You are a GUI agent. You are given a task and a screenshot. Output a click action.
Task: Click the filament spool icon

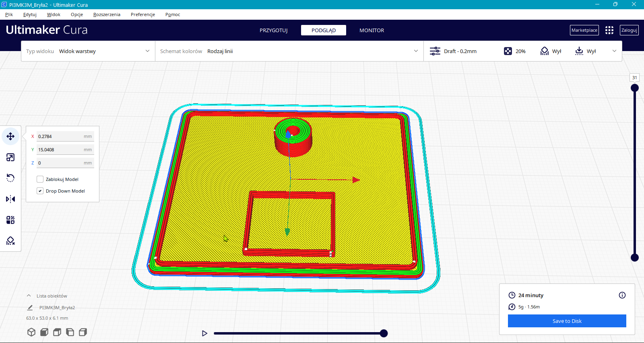pyautogui.click(x=512, y=307)
